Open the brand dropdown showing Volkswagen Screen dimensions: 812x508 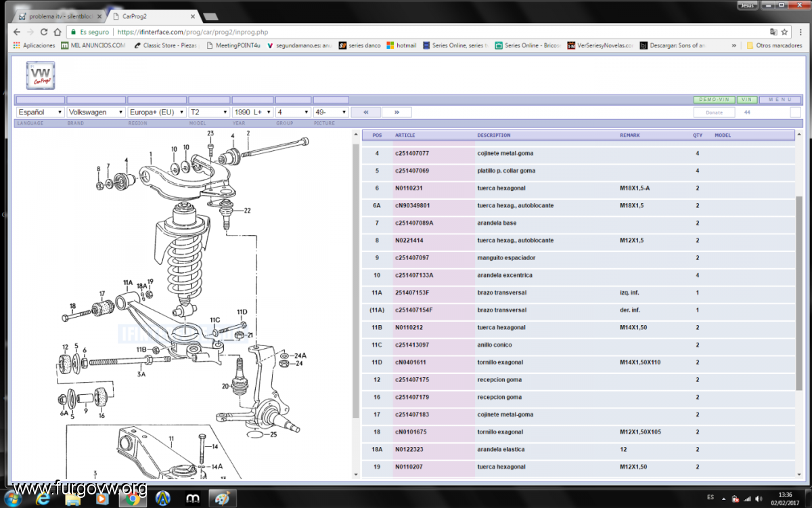pos(96,112)
